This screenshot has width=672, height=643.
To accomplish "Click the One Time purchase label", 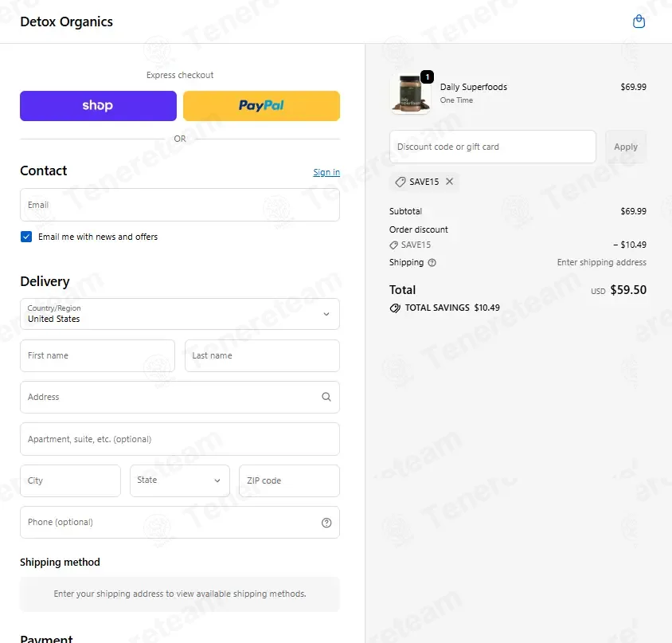I will click(456, 100).
